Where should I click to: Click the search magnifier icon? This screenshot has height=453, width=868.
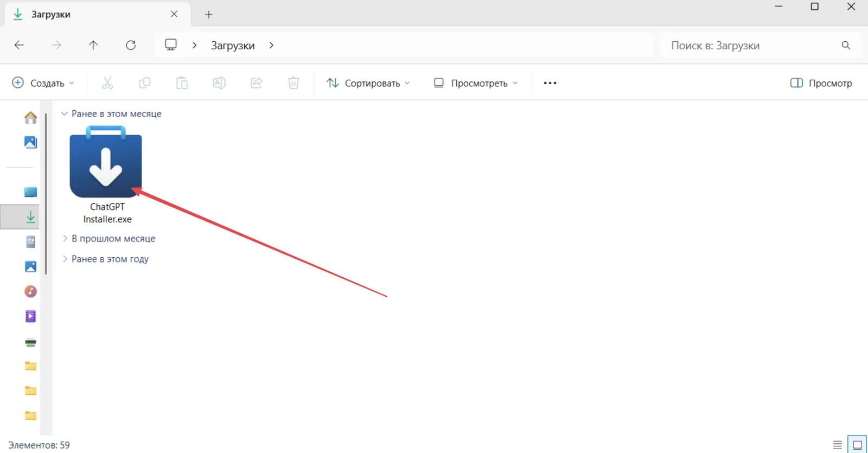coord(846,46)
